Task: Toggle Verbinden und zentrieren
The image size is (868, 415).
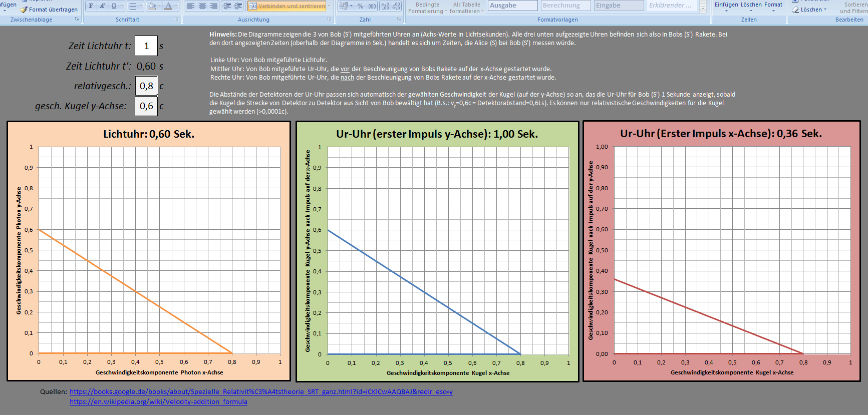Action: coord(287,6)
